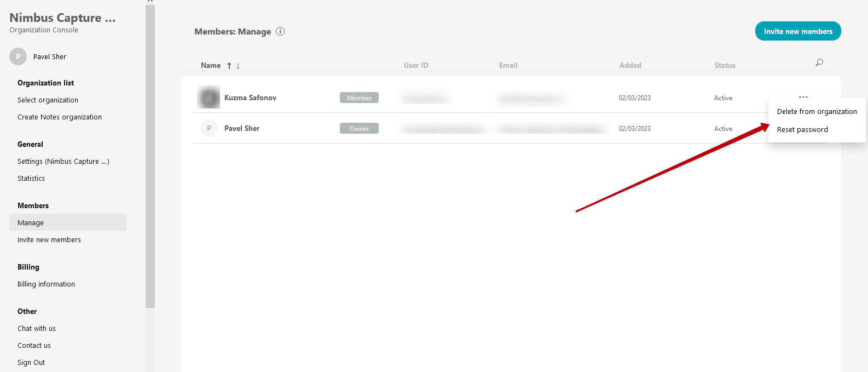Click the Email column header
Viewport: 868px width, 372px height.
click(x=508, y=65)
